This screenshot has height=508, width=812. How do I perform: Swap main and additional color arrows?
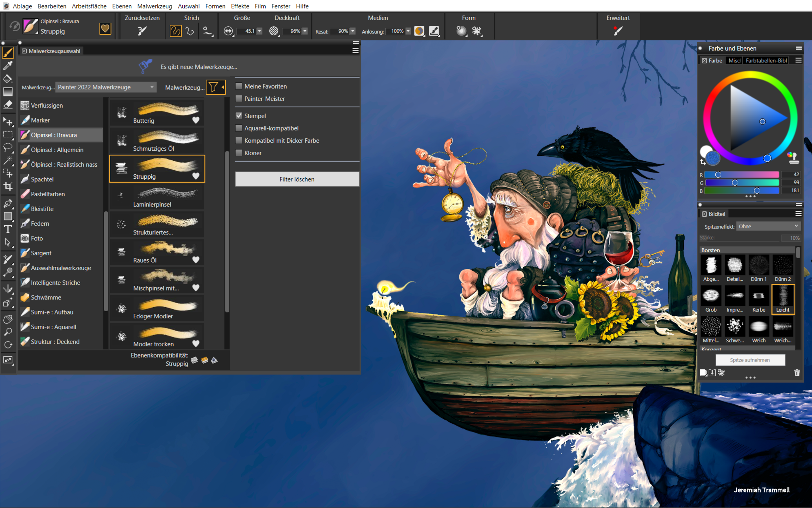(x=703, y=163)
